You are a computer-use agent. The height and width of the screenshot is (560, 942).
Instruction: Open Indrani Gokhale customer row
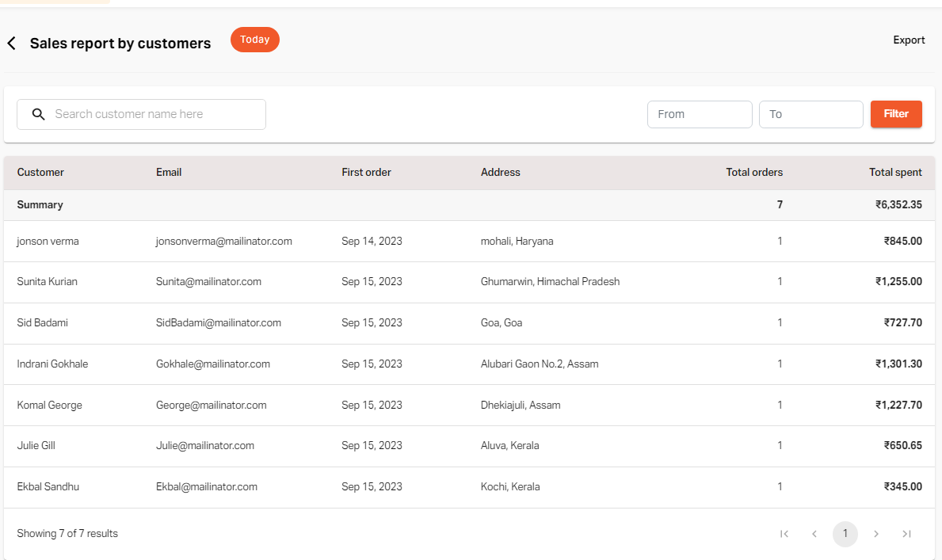[52, 364]
